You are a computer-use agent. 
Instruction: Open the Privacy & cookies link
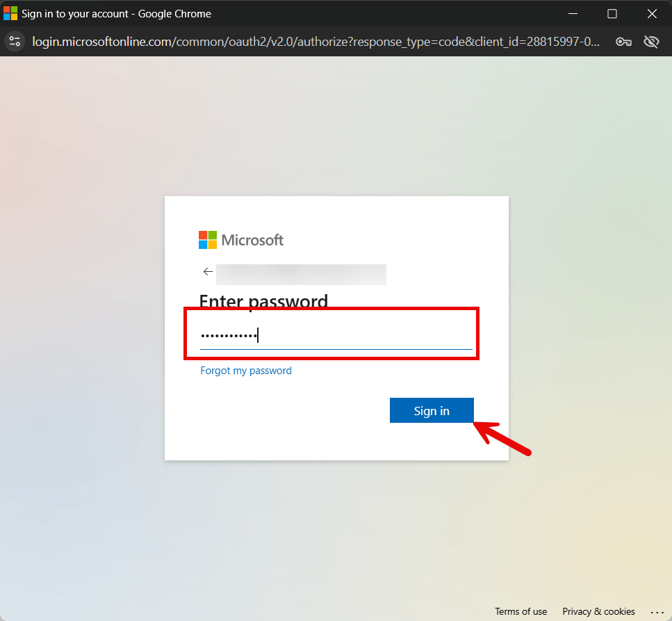(x=598, y=611)
